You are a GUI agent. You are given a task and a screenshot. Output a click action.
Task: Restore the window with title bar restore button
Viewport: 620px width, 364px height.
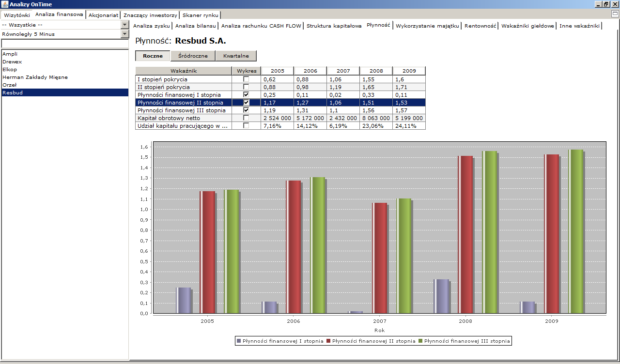click(x=606, y=4)
